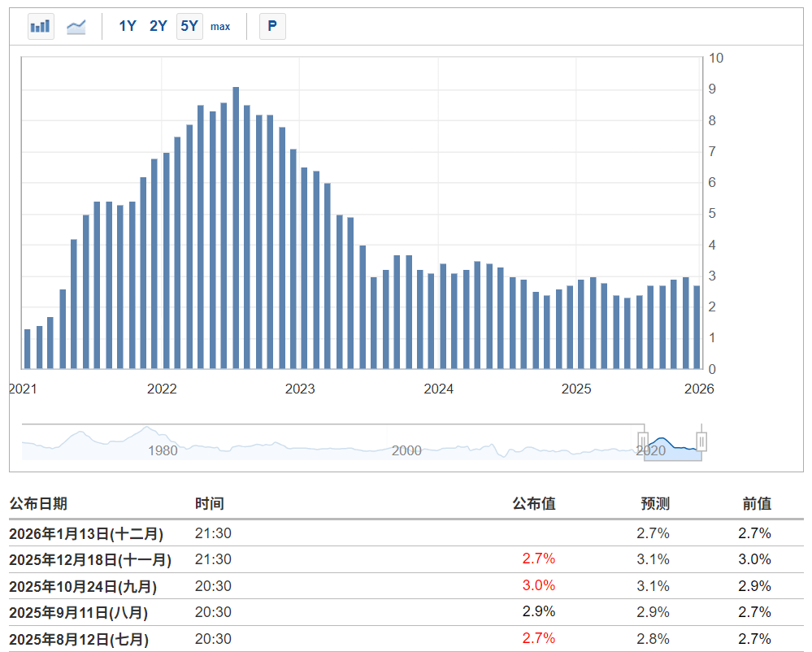
Task: Jump to 1980 in the overview timeline
Action: (x=163, y=450)
